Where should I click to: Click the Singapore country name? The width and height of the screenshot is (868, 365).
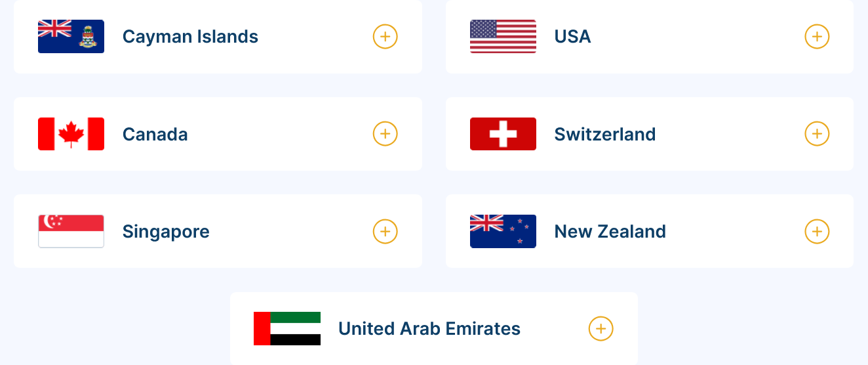click(166, 231)
